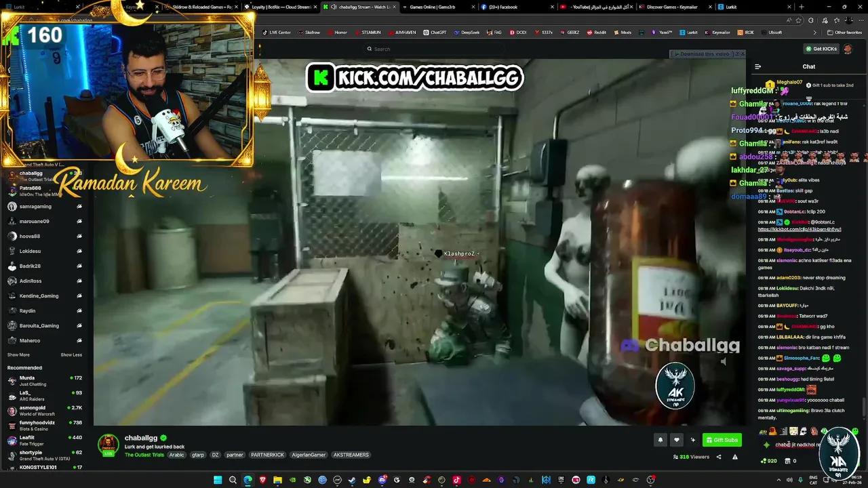868x488 pixels.
Task: Open kickbot clip link in chat
Action: [800, 229]
